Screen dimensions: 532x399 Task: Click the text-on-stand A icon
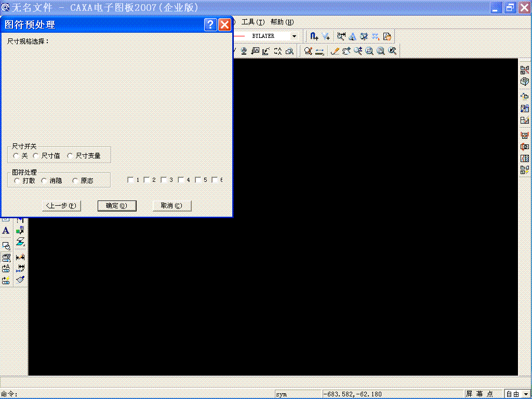(244, 51)
